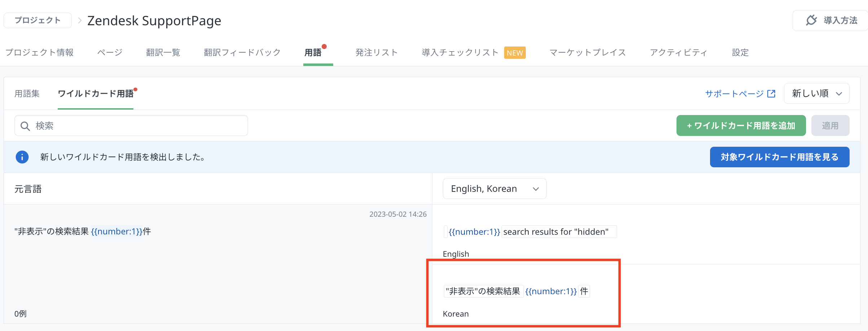Viewport: 868px width, 331px height.
Task: Open the 新しい順 sort dropdown
Action: click(816, 94)
